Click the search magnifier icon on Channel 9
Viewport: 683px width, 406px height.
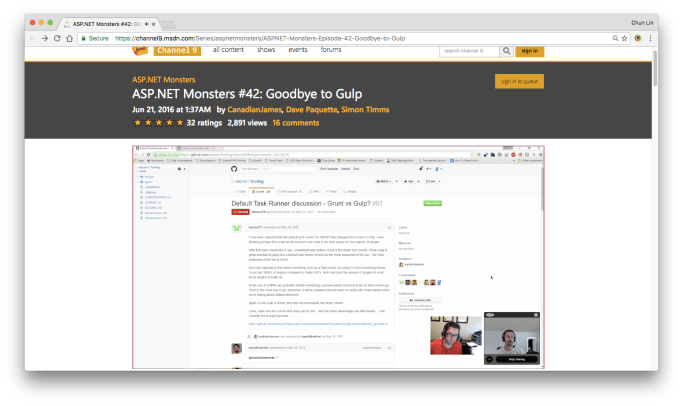[506, 50]
